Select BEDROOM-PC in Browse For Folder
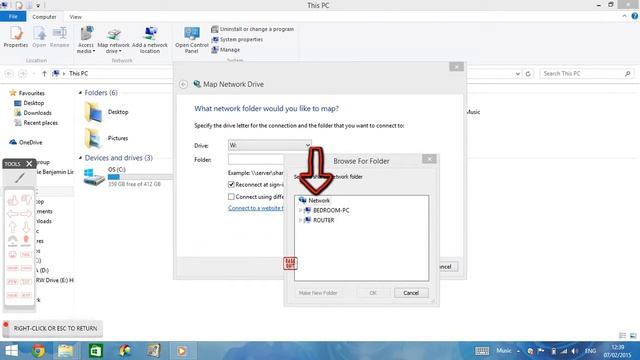This screenshot has width=640, height=360. [x=331, y=210]
